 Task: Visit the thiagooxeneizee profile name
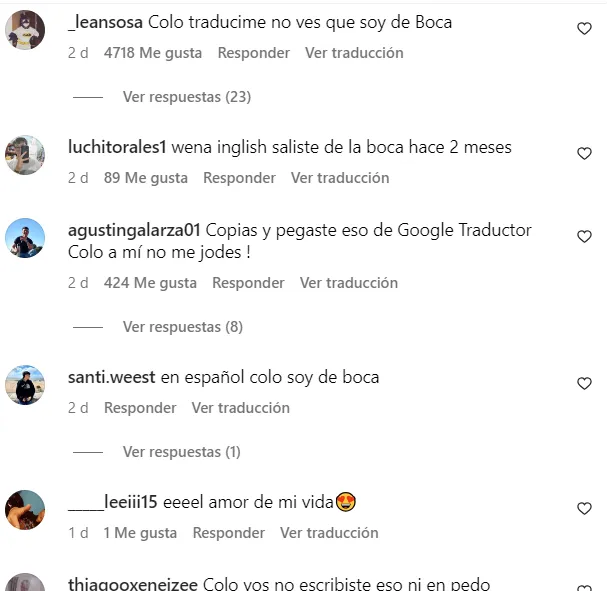click(133, 584)
